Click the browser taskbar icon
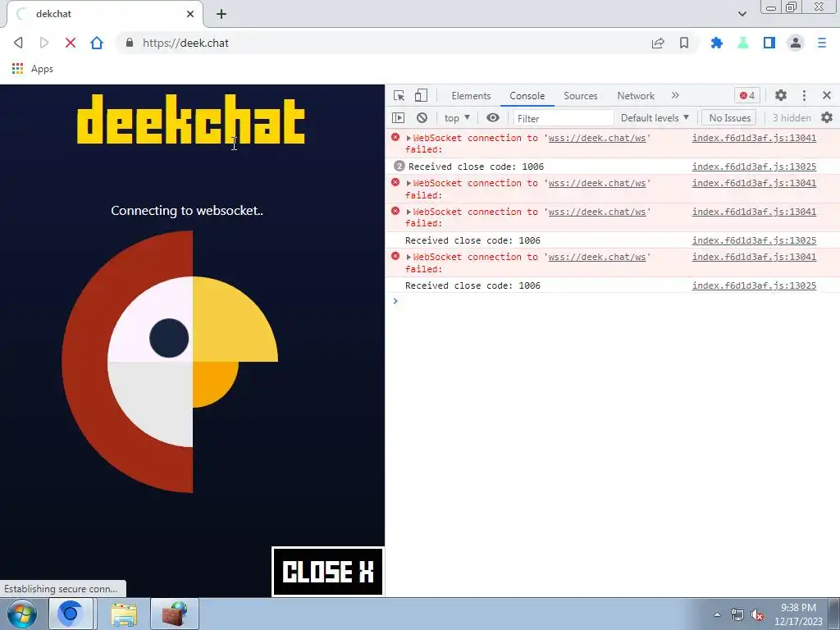The image size is (840, 630). 71,614
